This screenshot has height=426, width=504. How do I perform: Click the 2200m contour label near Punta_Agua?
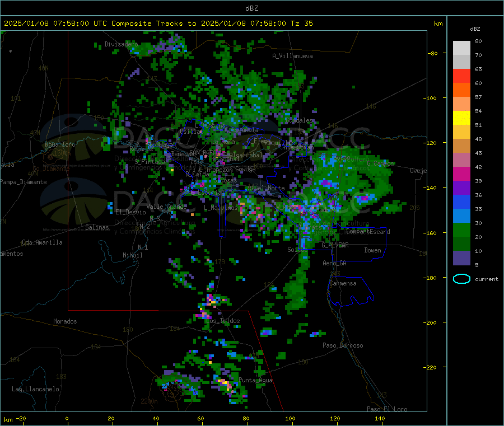(149, 401)
